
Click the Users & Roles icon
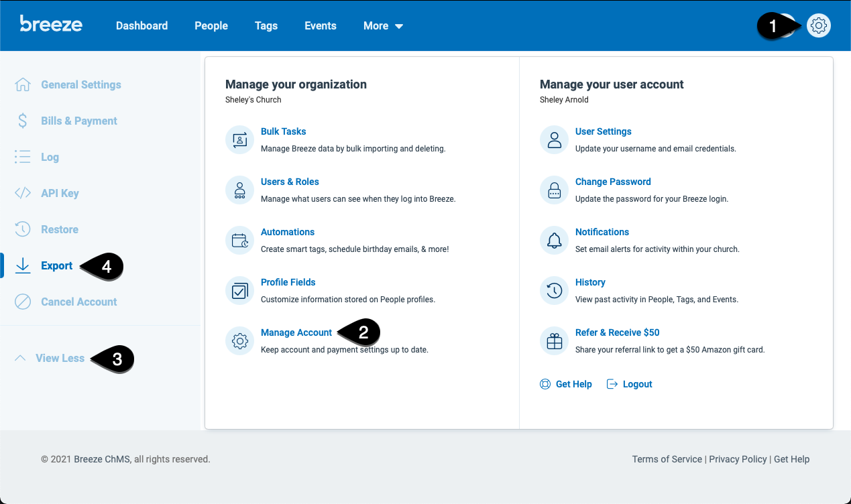point(239,190)
